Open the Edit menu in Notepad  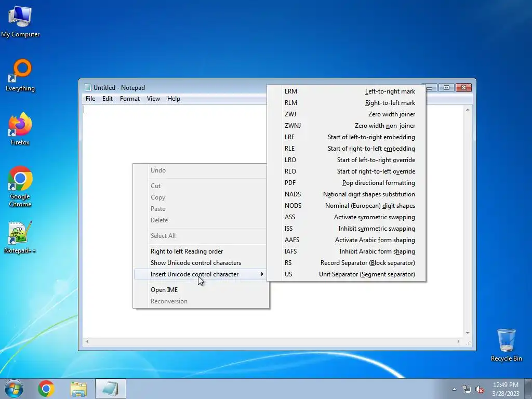(x=108, y=99)
